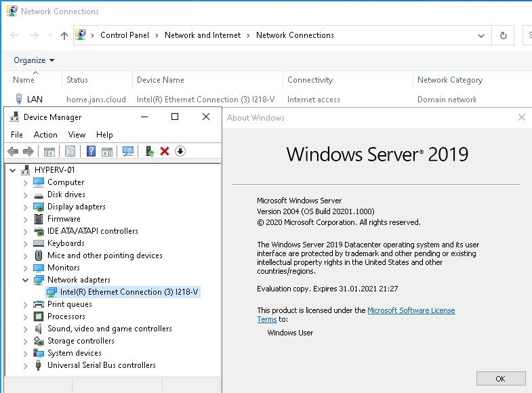Collapse the HYPERV-01 root node
Viewport: 532px width, 393px height.
(x=13, y=170)
